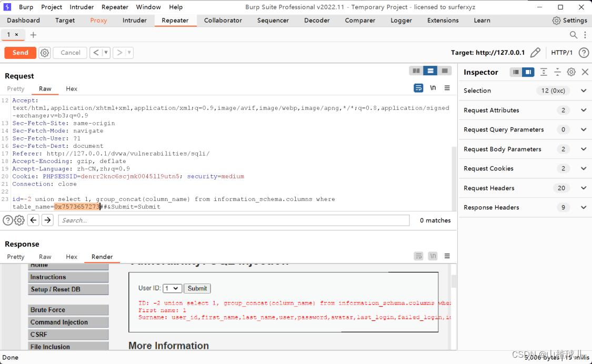Switch Request view to Hex tab
The image size is (592, 364).
[72, 89]
